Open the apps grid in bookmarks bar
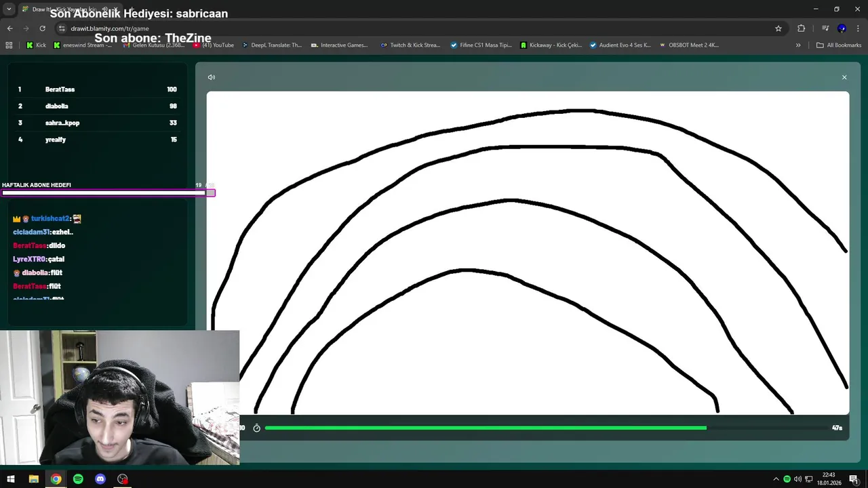868x488 pixels. tap(9, 45)
